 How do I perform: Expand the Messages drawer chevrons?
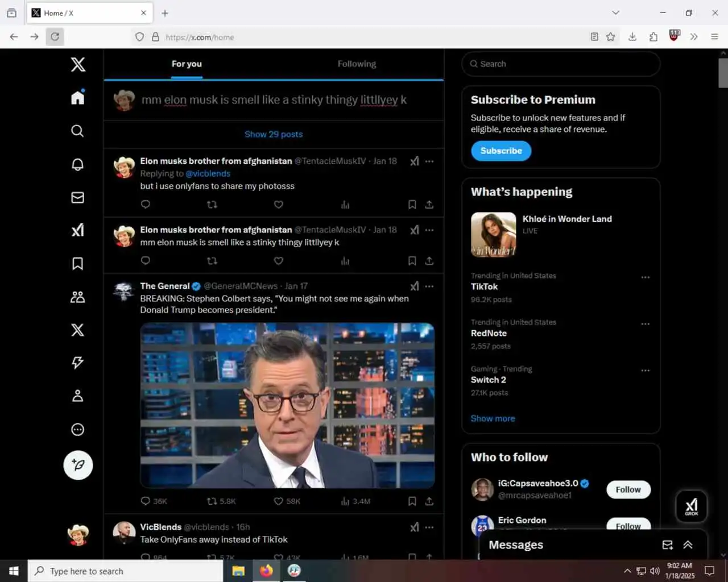[688, 544]
